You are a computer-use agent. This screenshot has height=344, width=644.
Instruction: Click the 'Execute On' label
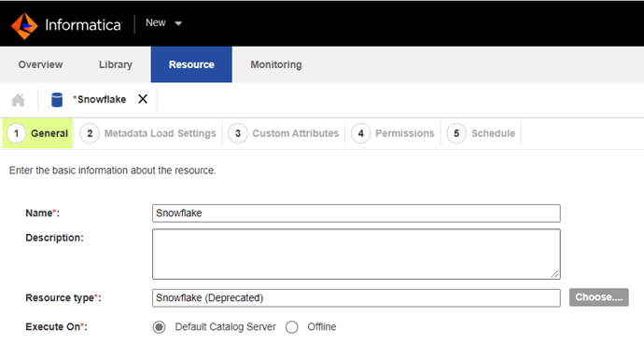point(56,327)
